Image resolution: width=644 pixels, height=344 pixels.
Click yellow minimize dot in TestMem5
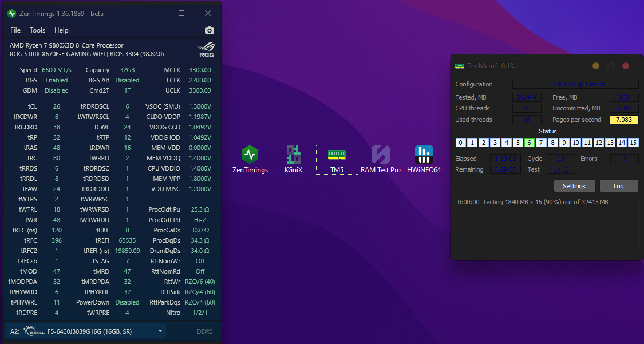(x=596, y=66)
